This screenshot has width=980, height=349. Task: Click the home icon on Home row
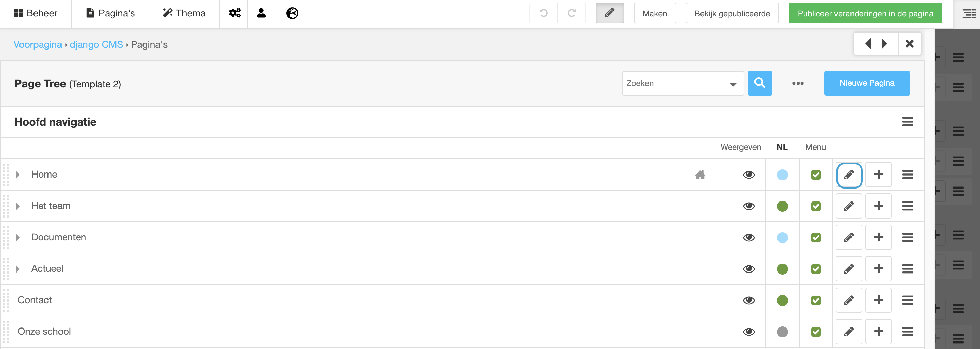coord(700,175)
